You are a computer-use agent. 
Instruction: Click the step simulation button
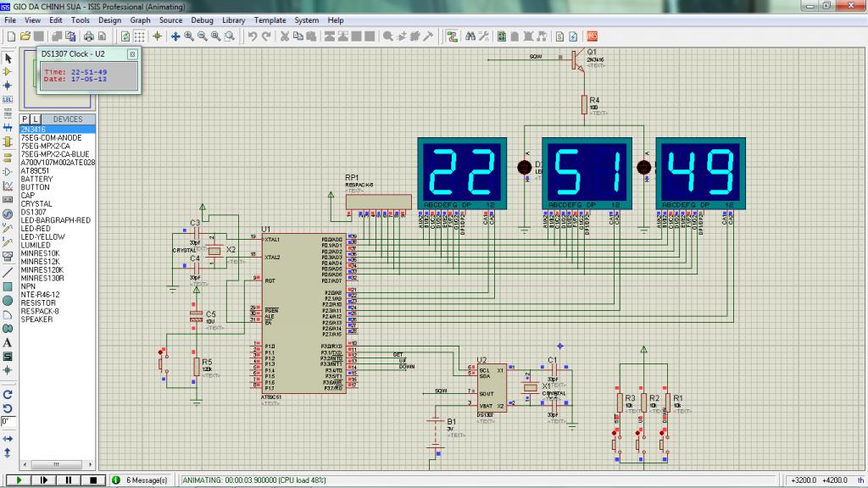(42, 480)
